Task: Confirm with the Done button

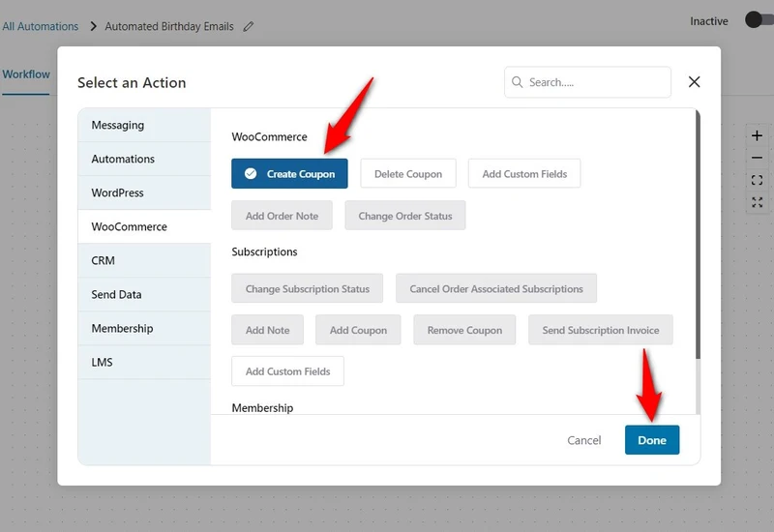Action: click(x=652, y=440)
